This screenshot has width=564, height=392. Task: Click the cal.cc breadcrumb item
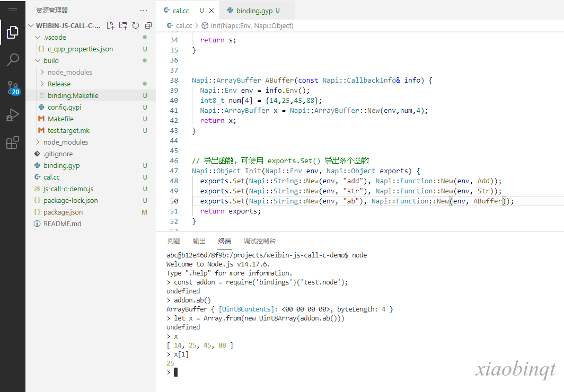(184, 25)
